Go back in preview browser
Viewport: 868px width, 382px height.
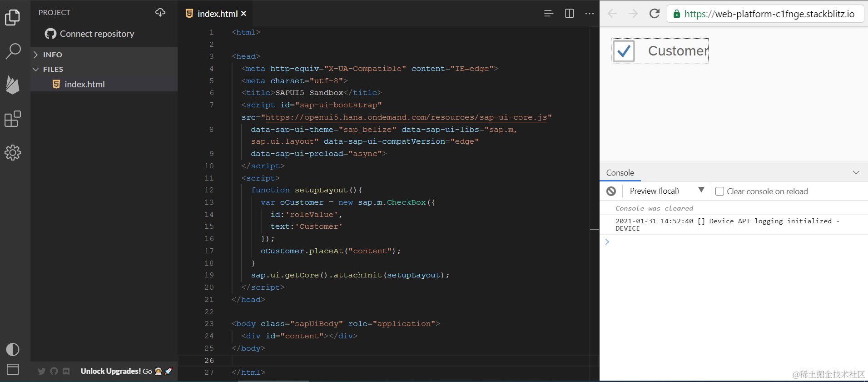(x=612, y=14)
